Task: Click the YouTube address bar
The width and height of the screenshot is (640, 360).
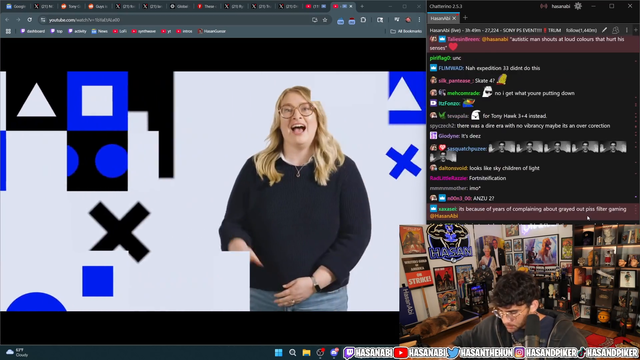Action: 176,20
